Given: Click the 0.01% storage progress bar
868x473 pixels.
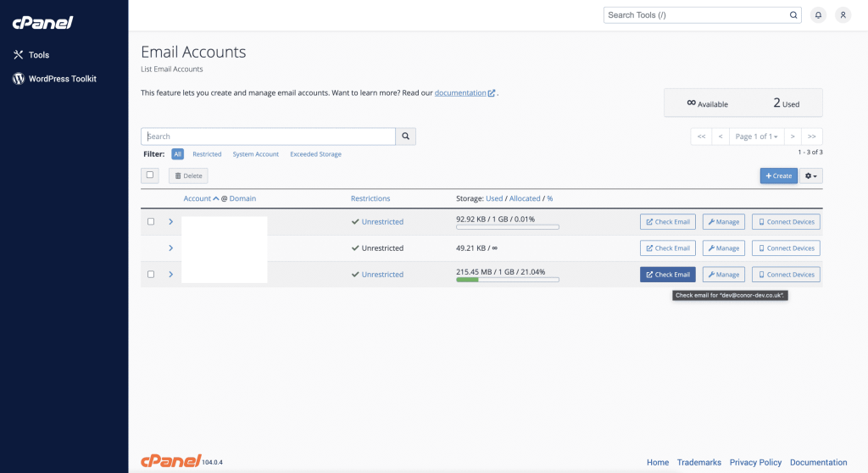Looking at the screenshot, I should pyautogui.click(x=508, y=227).
